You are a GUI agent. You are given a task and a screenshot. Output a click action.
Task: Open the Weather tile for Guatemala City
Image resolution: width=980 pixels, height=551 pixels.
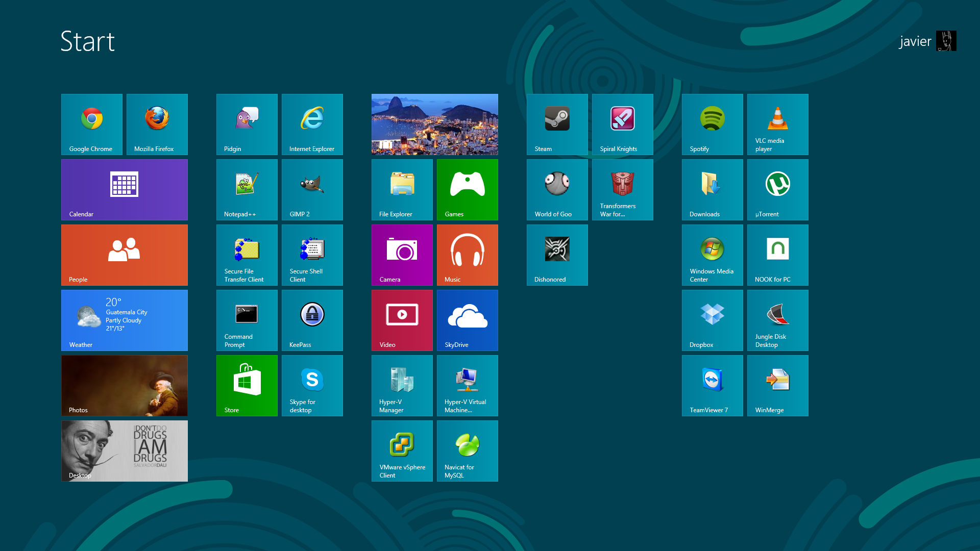pyautogui.click(x=124, y=320)
